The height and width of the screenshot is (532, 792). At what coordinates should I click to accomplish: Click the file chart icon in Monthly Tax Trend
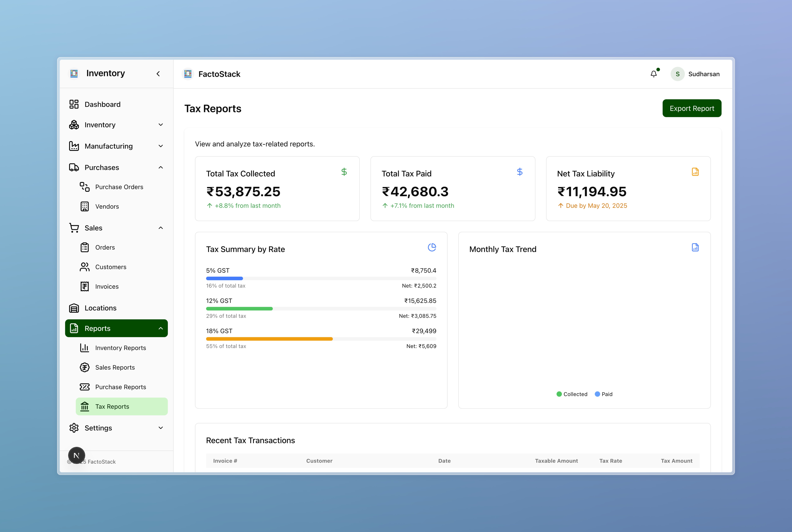tap(695, 247)
